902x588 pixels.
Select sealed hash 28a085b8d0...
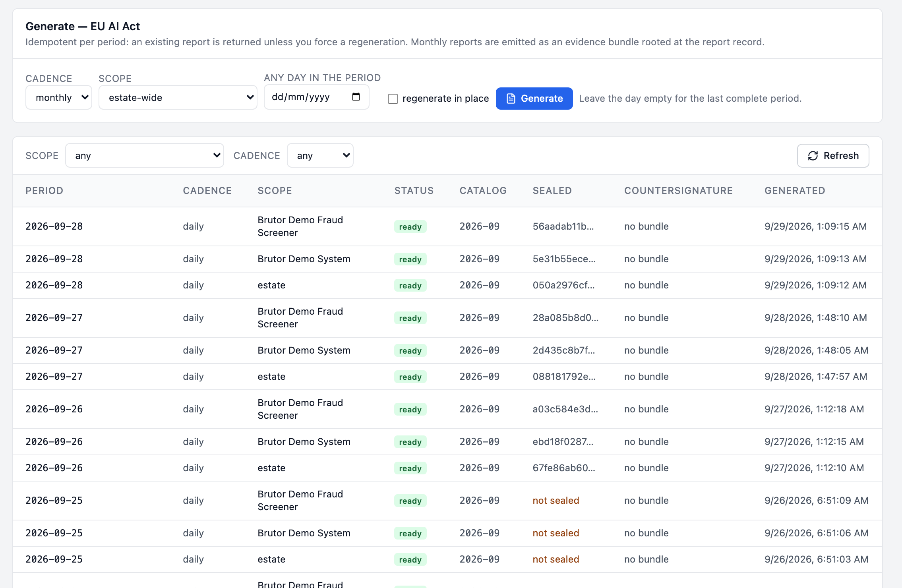566,318
